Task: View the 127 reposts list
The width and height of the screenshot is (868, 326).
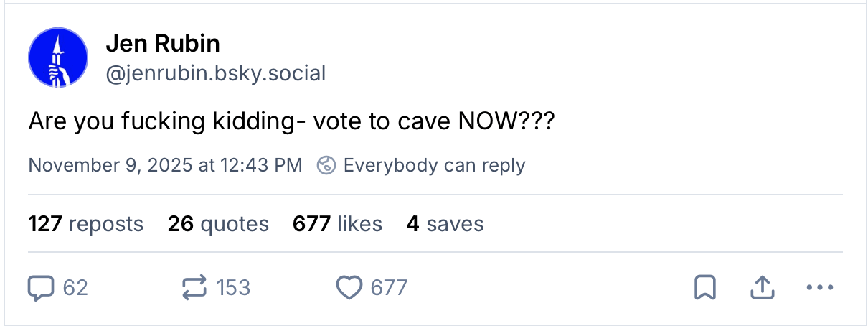Action: (x=86, y=224)
